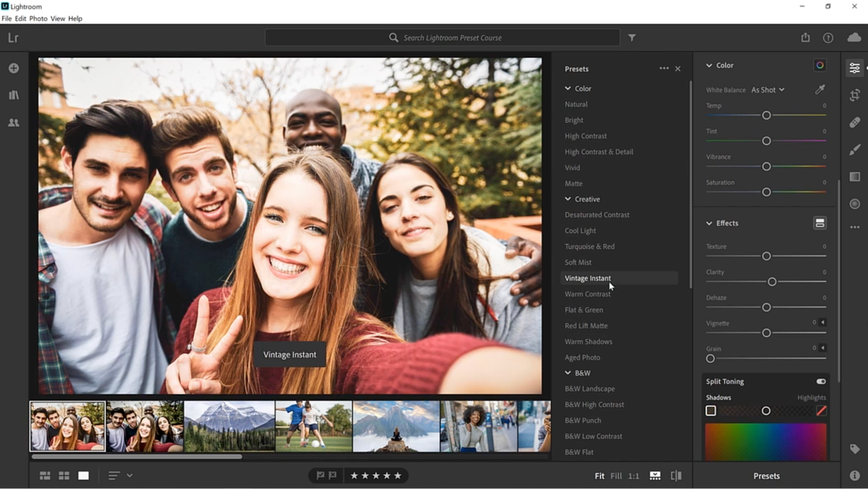Apply the Vintage Instant preset
868x489 pixels.
588,278
